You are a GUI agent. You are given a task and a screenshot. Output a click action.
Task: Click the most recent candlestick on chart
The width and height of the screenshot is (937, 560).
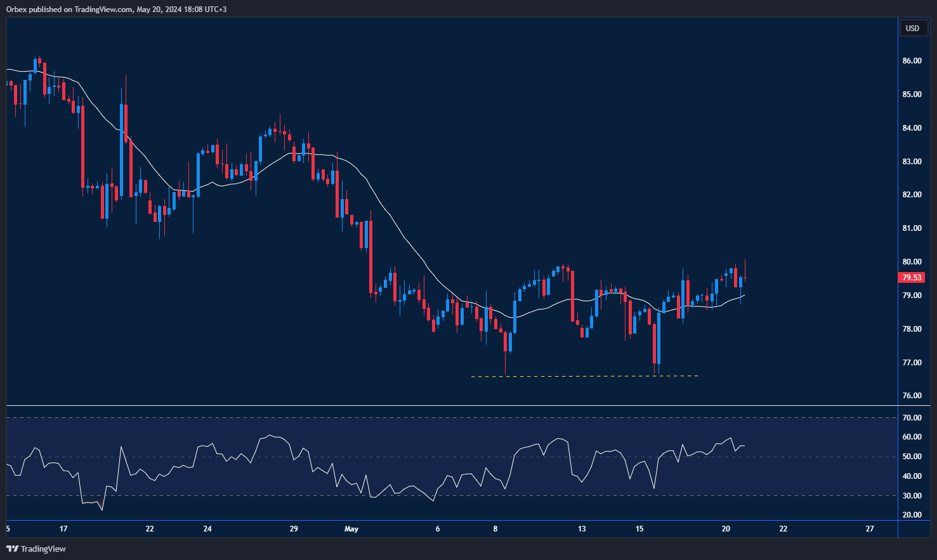(x=745, y=277)
